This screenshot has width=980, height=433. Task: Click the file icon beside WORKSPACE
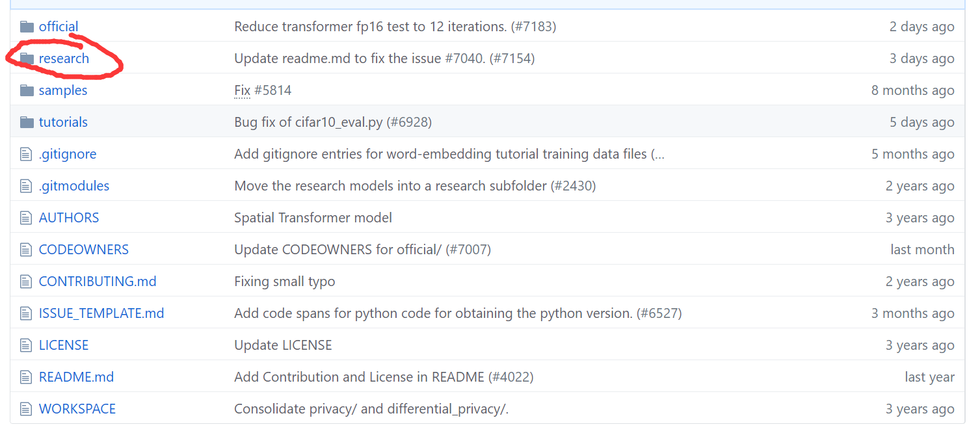coord(26,408)
